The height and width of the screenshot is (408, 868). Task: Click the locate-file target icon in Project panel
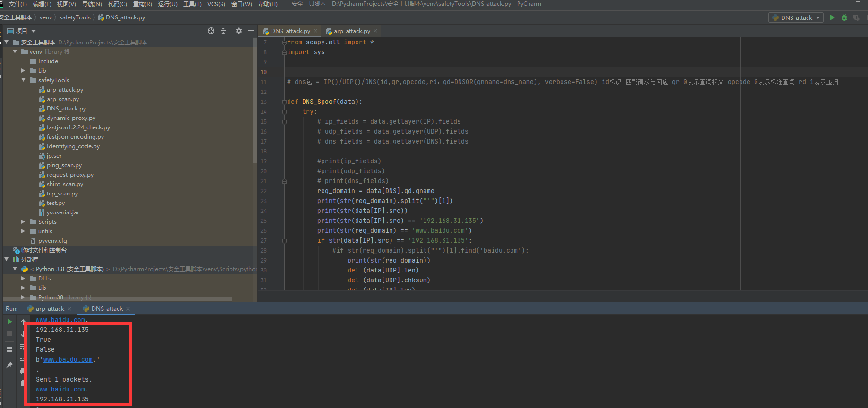[x=211, y=31]
